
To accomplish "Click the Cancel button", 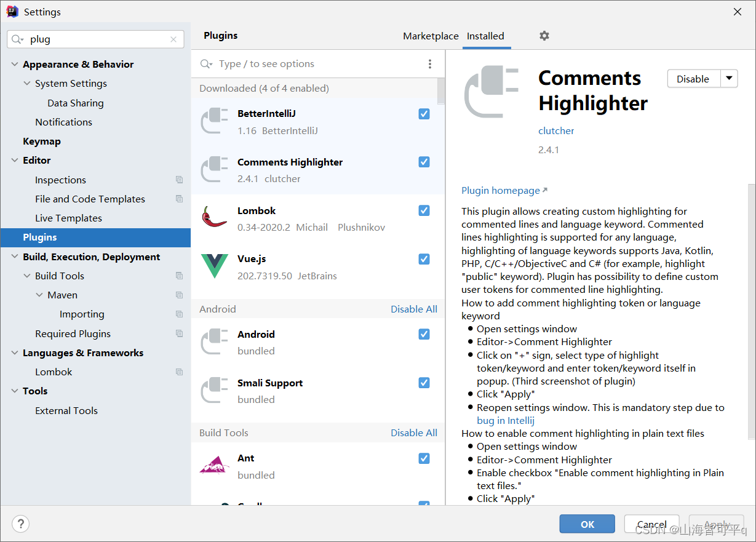I will (651, 524).
